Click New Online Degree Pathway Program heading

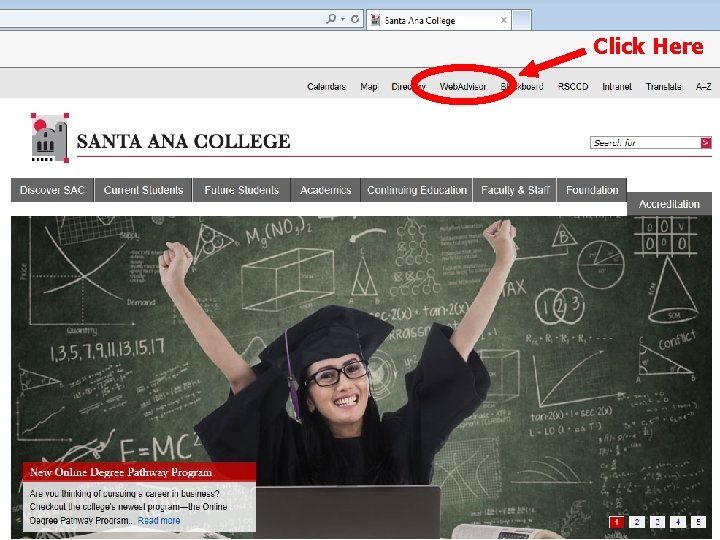[x=121, y=472]
